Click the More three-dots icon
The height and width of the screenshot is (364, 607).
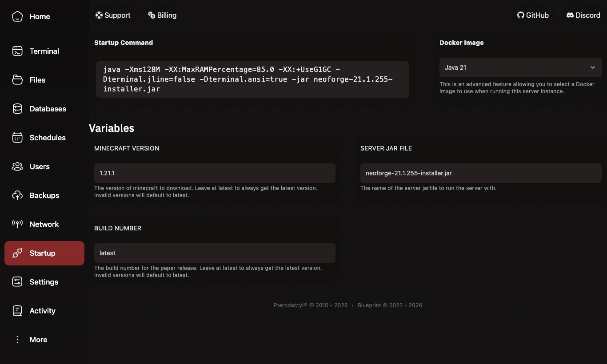pos(17,340)
